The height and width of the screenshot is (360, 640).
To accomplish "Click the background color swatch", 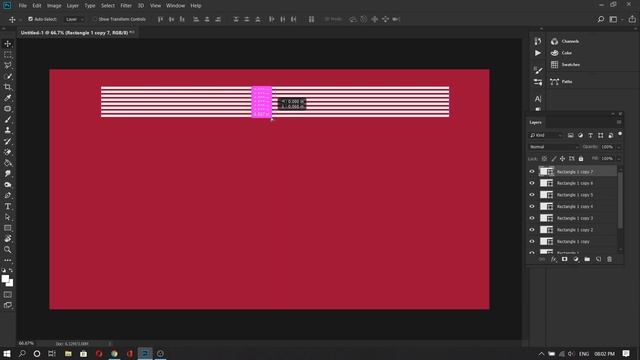I will [10, 283].
